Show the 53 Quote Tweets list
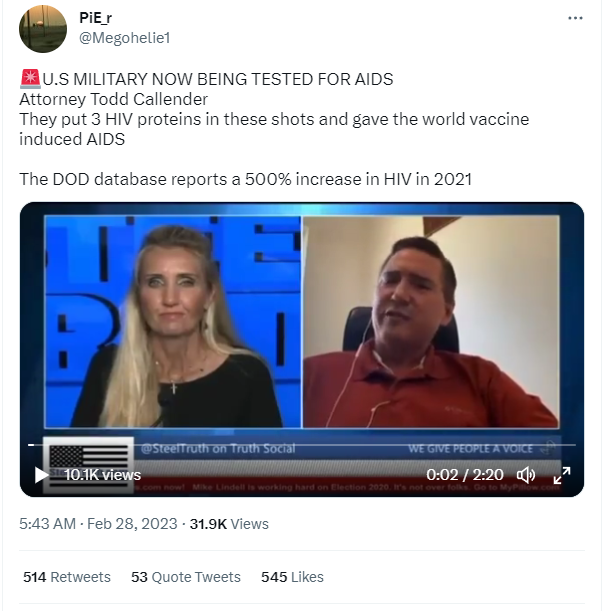This screenshot has height=611, width=605. pyautogui.click(x=186, y=577)
